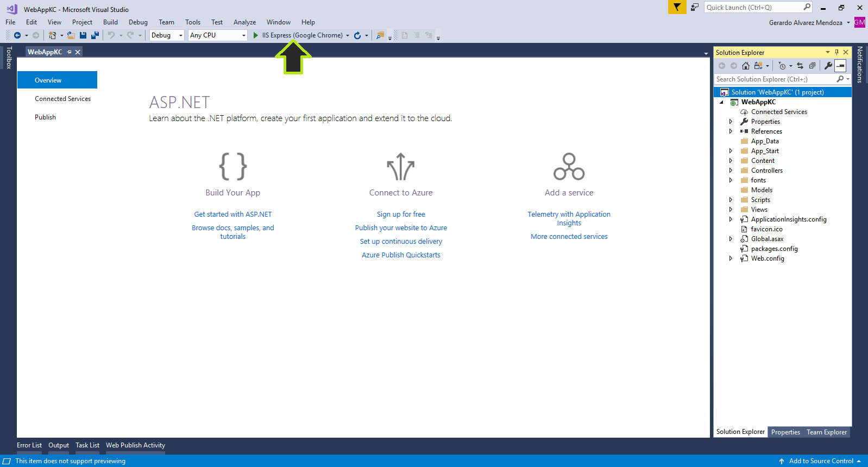
Task: Click the Quick Launch search field
Action: coord(758,7)
